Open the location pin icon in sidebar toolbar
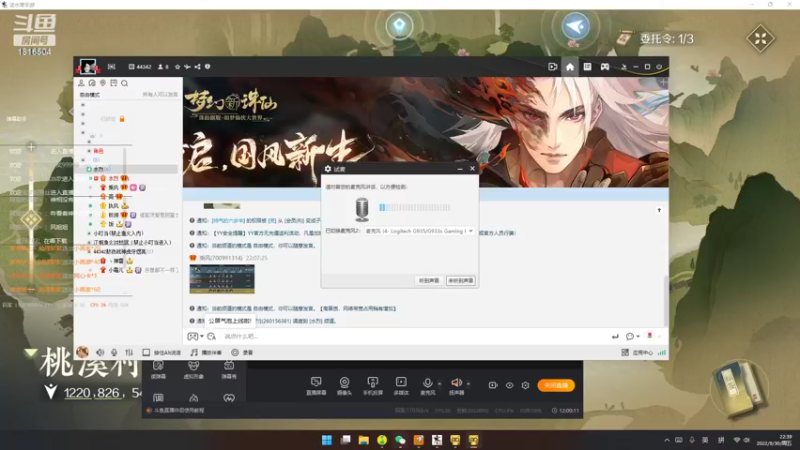The width and height of the screenshot is (800, 450). pos(103,83)
